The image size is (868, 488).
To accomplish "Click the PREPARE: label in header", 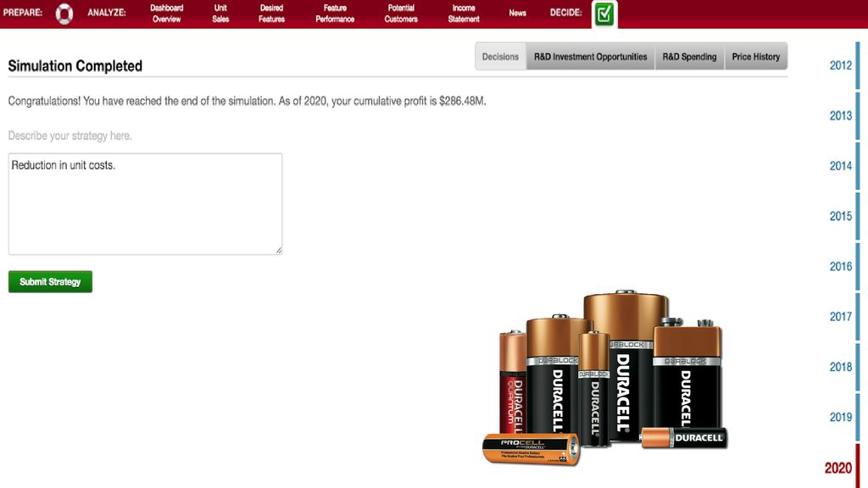I will coord(23,13).
